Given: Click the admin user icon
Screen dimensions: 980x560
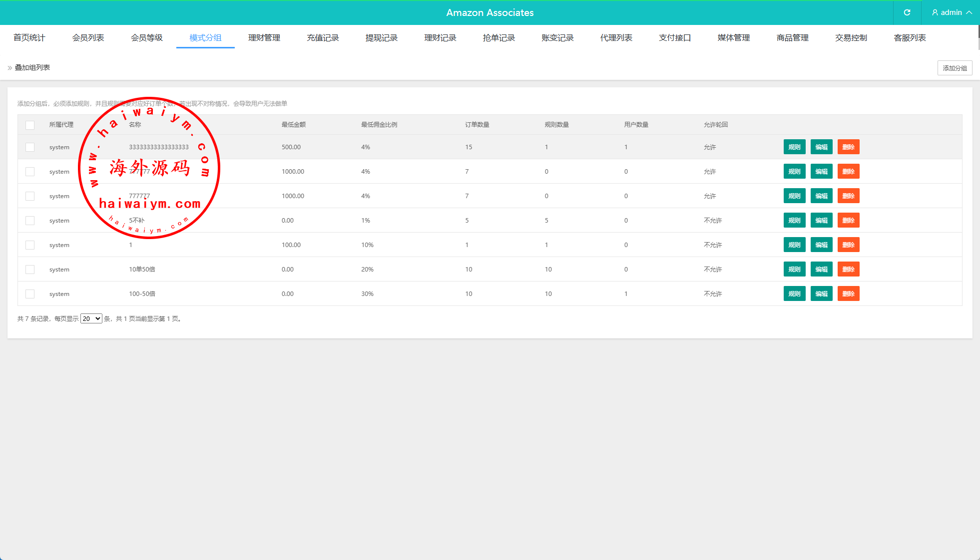Looking at the screenshot, I should pyautogui.click(x=935, y=12).
